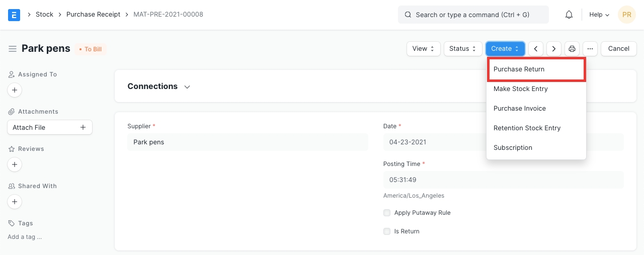
Task: Add an assignee under Assigned To
Action: point(15,91)
